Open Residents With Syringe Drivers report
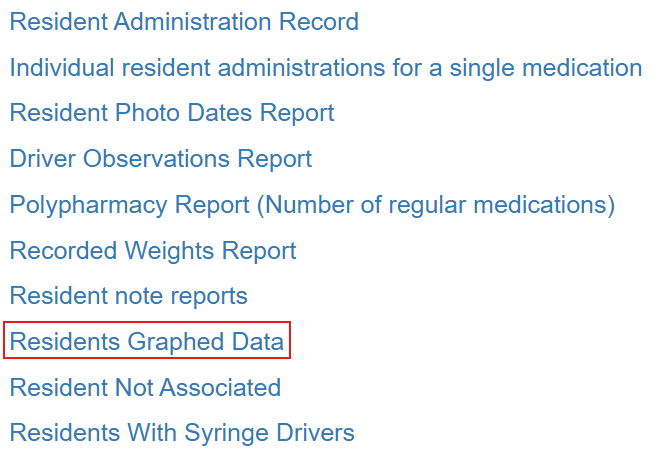The height and width of the screenshot is (461, 666). pyautogui.click(x=182, y=433)
